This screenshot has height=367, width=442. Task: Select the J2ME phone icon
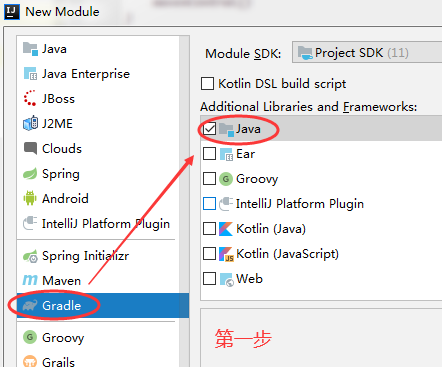[30, 123]
